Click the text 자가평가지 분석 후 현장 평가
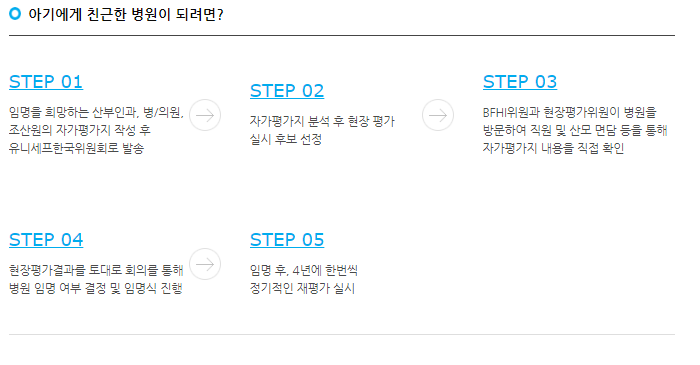This screenshot has width=700, height=365. (322, 121)
